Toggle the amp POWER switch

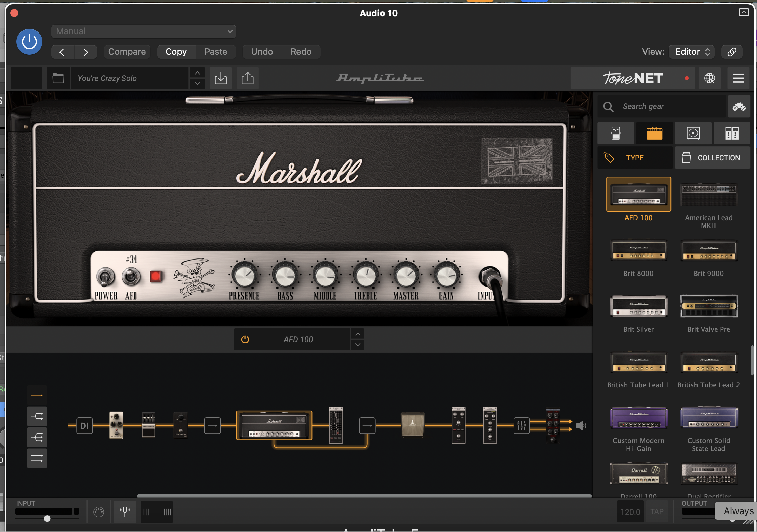[x=105, y=277]
